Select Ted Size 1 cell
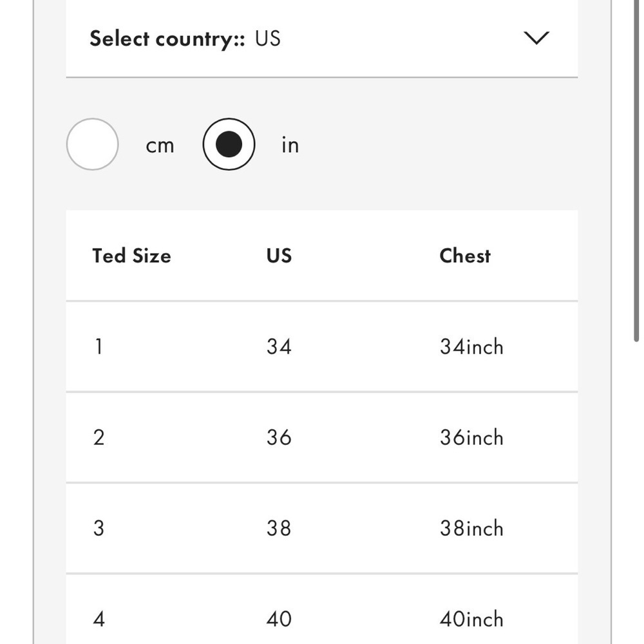644x644 pixels. click(99, 346)
